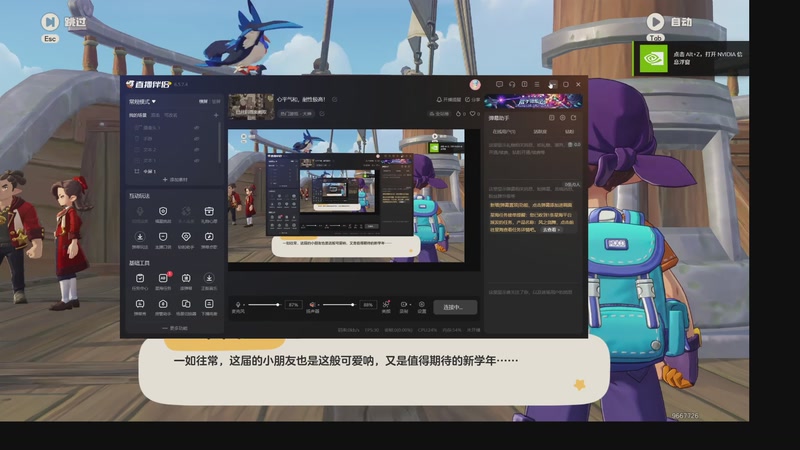Viewport: 800px width, 450px height.
Task: Adjust the microphone volume slider
Action: pos(264,305)
